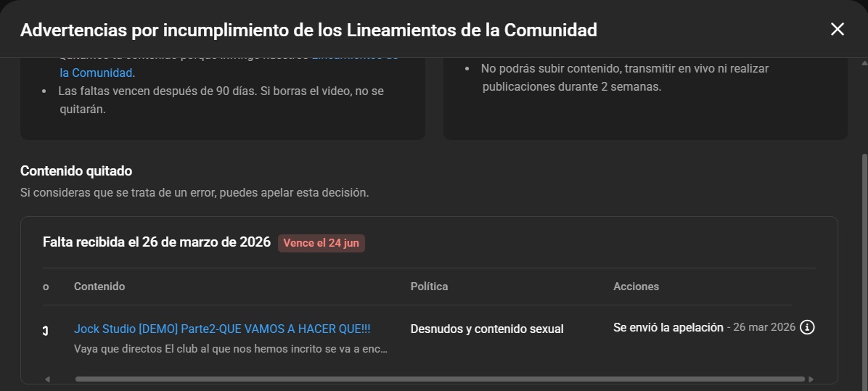Open the 'la Comunidad' guidelines link
The image size is (868, 391).
pos(97,73)
